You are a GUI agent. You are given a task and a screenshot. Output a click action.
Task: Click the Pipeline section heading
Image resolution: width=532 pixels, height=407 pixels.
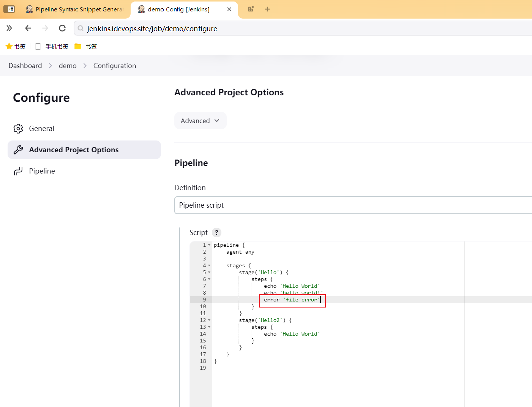pyautogui.click(x=191, y=163)
